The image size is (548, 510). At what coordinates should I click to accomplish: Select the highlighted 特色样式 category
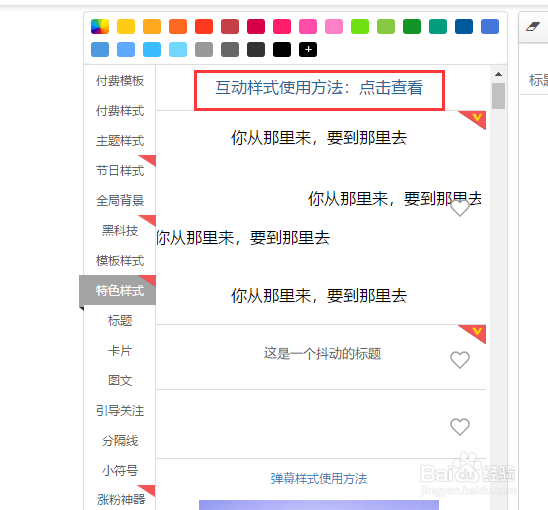(x=118, y=290)
